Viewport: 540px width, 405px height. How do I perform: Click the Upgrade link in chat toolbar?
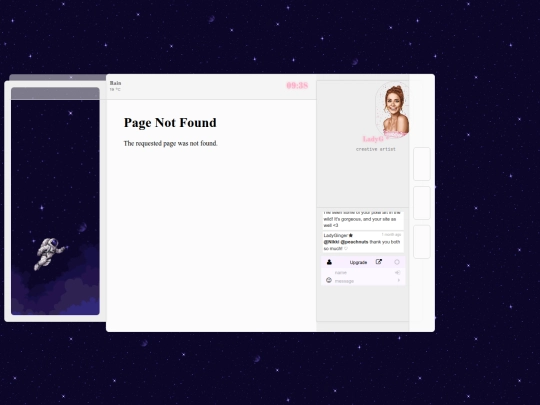(358, 262)
